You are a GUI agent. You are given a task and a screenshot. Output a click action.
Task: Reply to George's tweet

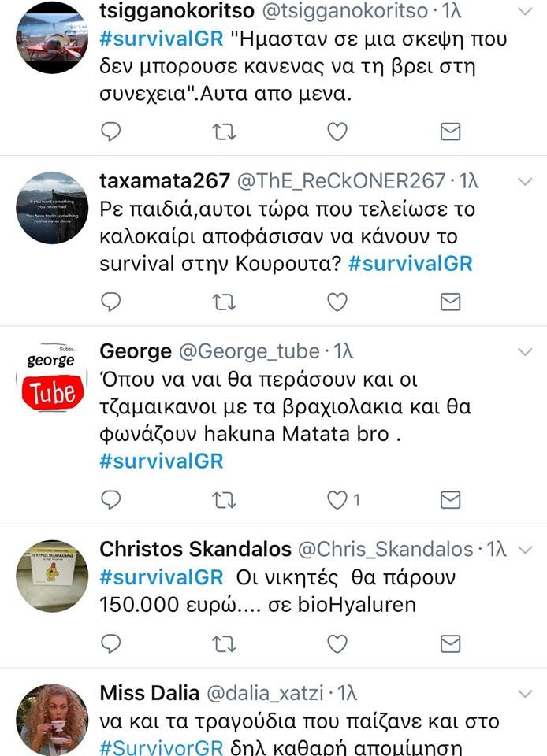[111, 500]
